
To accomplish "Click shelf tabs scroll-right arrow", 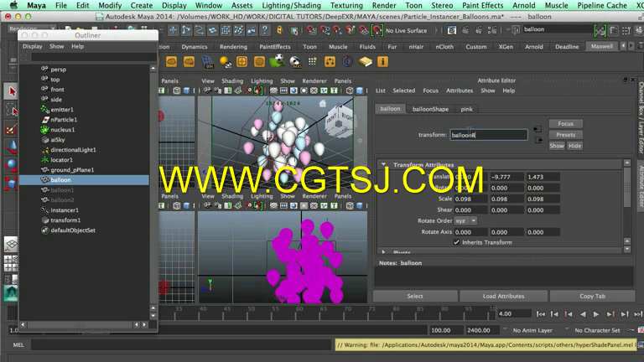I will pos(631,46).
